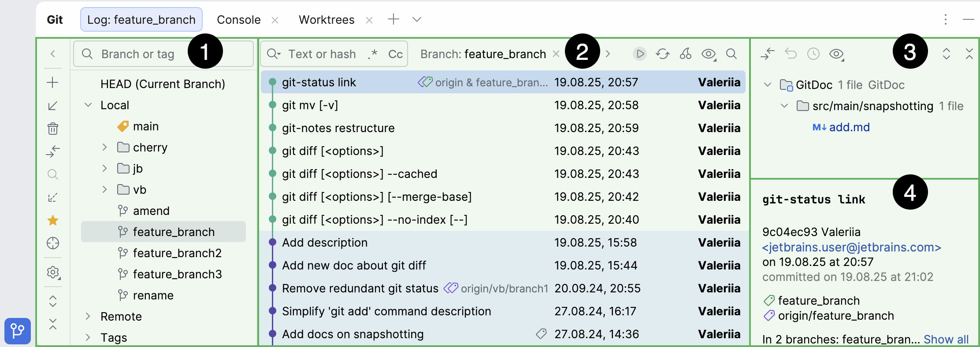Viewport: 980px width, 347px height.
Task: Click the compare arrows icon in changes pane
Action: click(x=768, y=54)
